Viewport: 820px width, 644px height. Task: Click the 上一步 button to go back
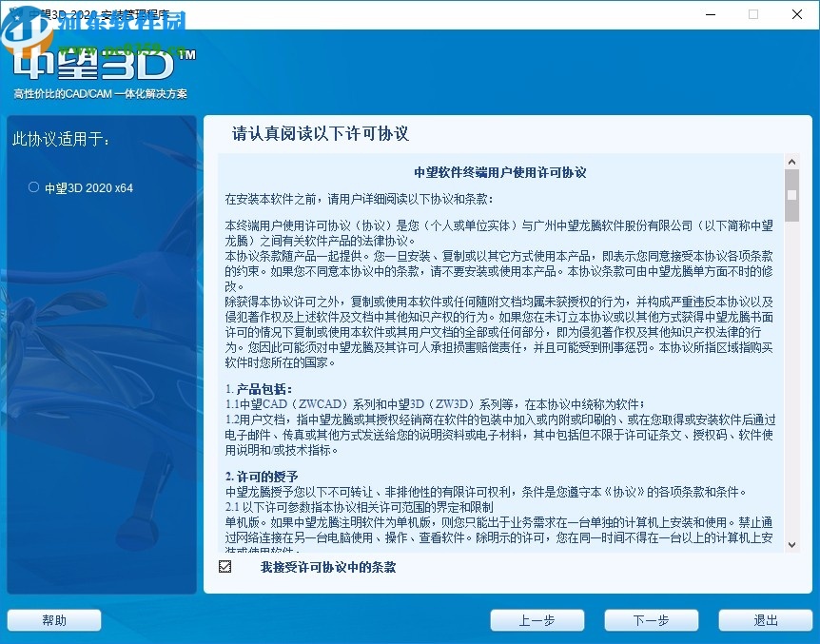[537, 619]
